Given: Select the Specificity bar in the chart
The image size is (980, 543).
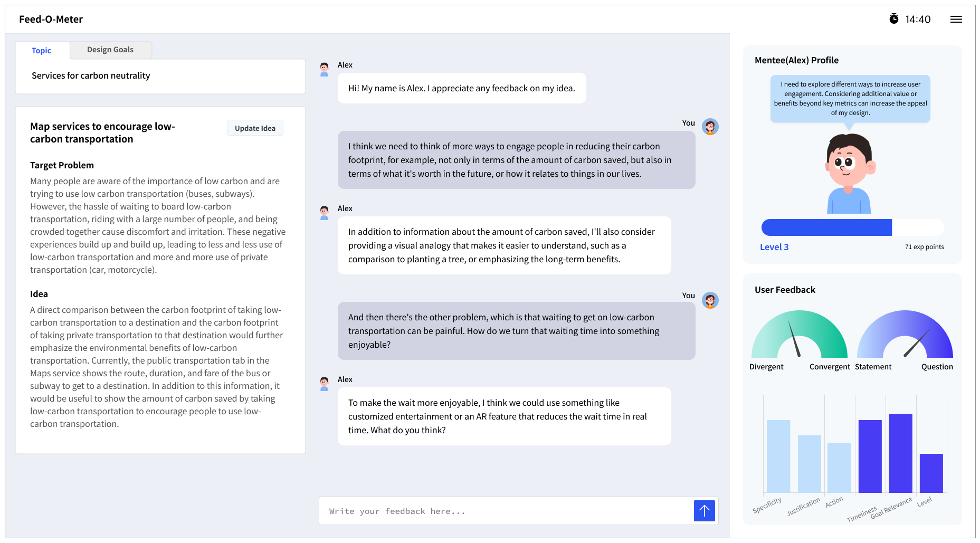Looking at the screenshot, I should 778,456.
